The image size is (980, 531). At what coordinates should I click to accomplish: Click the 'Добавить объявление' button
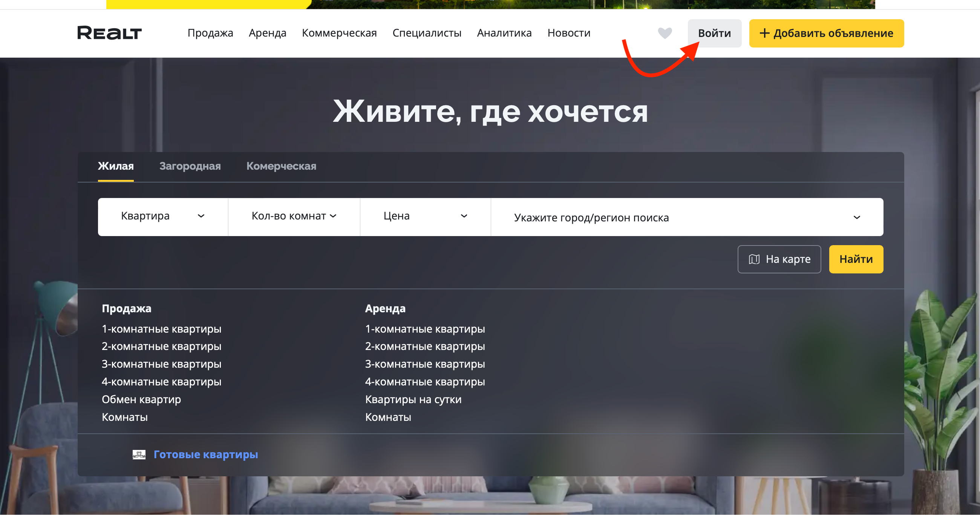pos(826,34)
